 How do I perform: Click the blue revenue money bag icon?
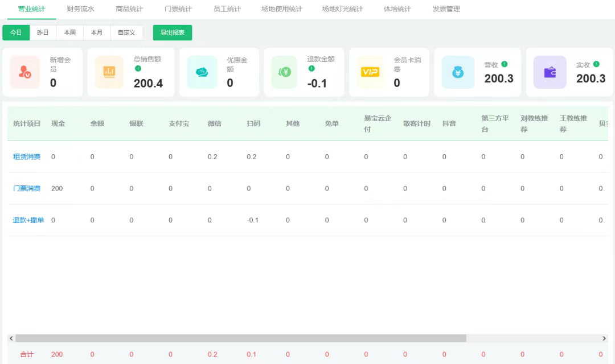pos(458,72)
